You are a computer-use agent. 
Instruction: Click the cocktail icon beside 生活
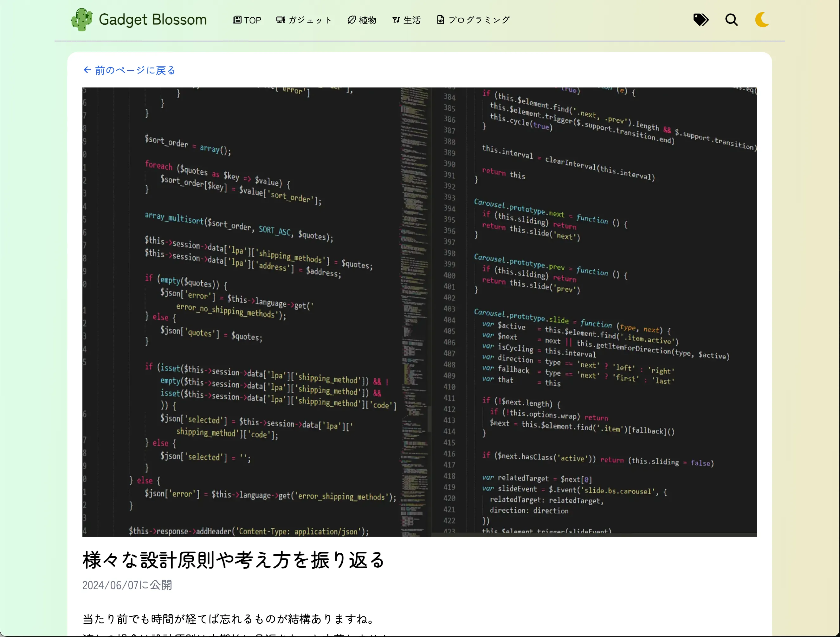396,20
